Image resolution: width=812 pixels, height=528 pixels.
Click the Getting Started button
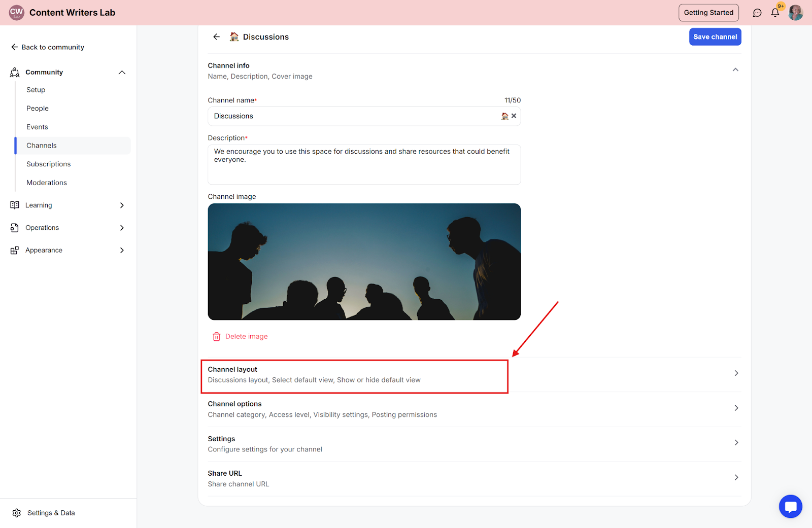click(708, 13)
